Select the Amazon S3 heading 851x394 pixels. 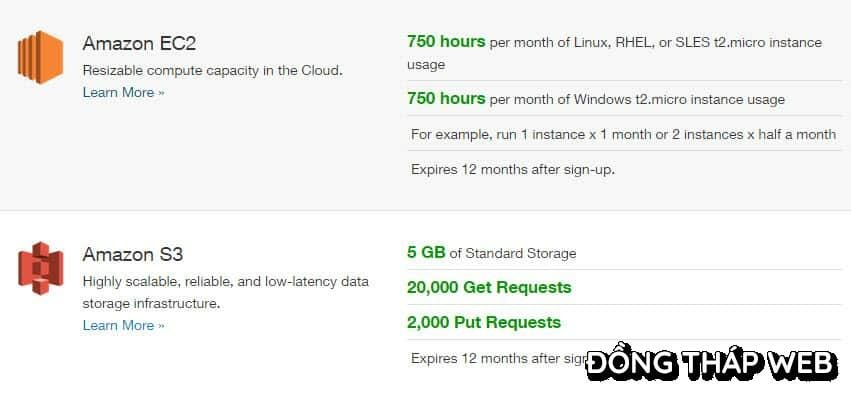point(132,255)
